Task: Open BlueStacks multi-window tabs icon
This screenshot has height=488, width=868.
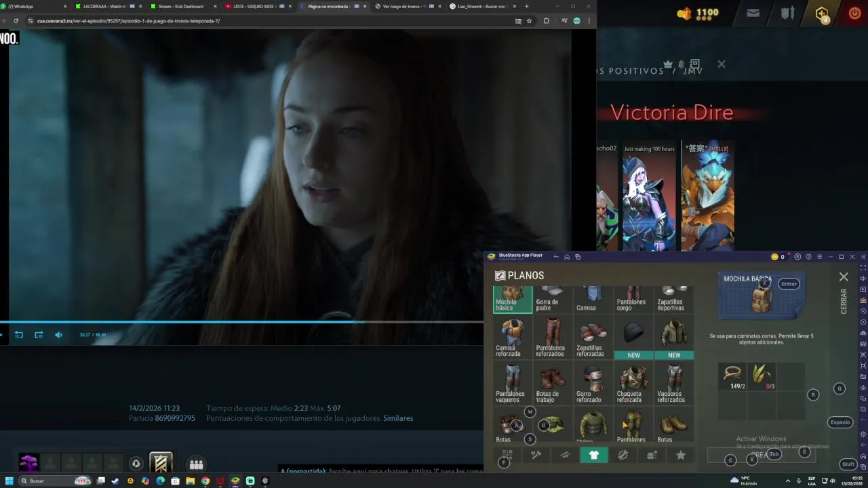Action: (578, 257)
